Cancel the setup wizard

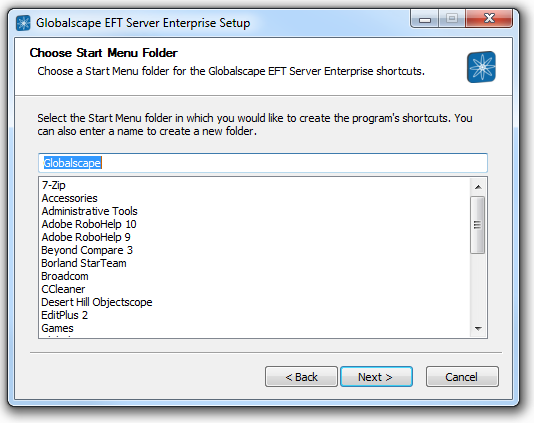point(462,377)
